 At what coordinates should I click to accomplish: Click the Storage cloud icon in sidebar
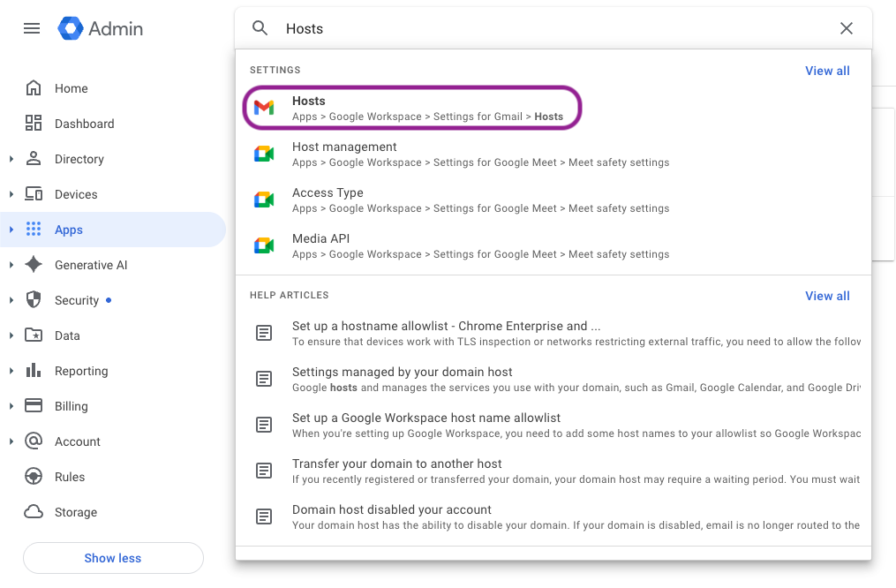click(x=34, y=512)
